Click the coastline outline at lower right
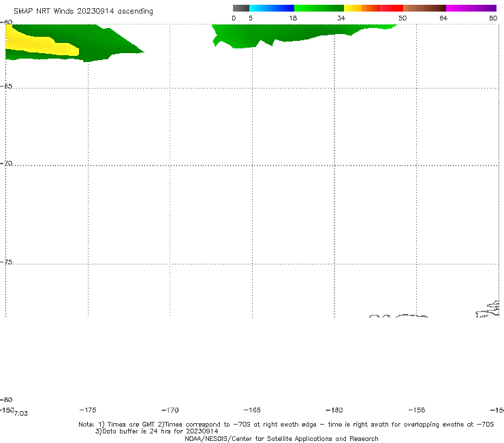The width and height of the screenshot is (504, 443). tap(488, 309)
